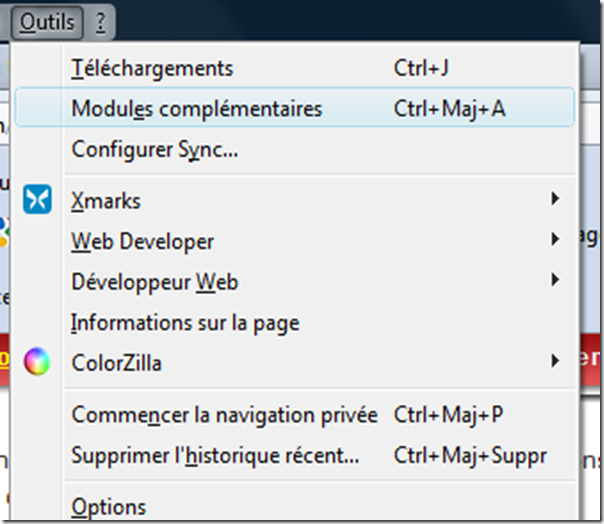Open Options from the Outils menu
Viewport: 604px width, 524px height.
pos(108,507)
